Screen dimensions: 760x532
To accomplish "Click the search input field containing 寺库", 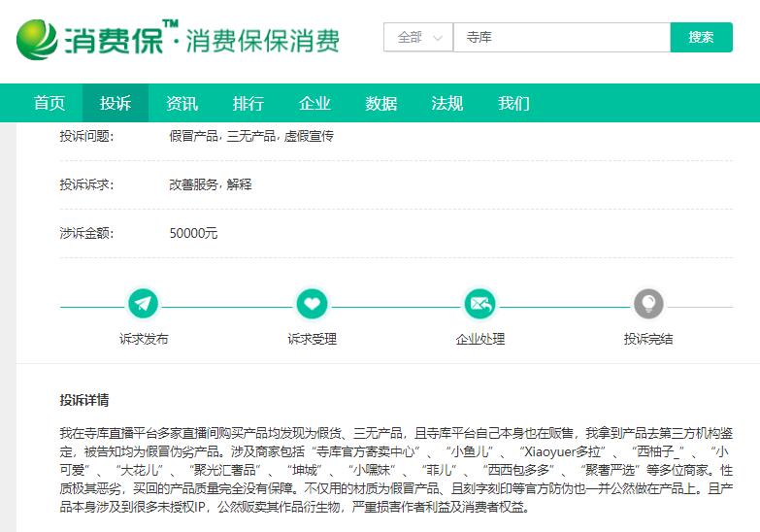I will (561, 38).
